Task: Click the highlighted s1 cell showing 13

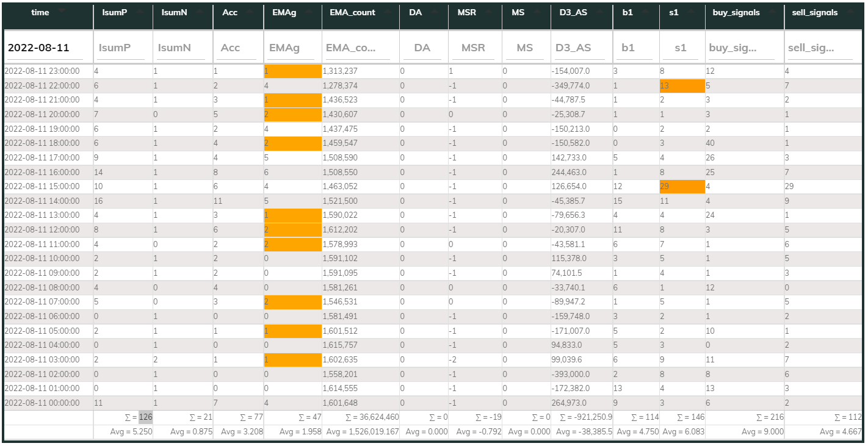Action: 682,85
